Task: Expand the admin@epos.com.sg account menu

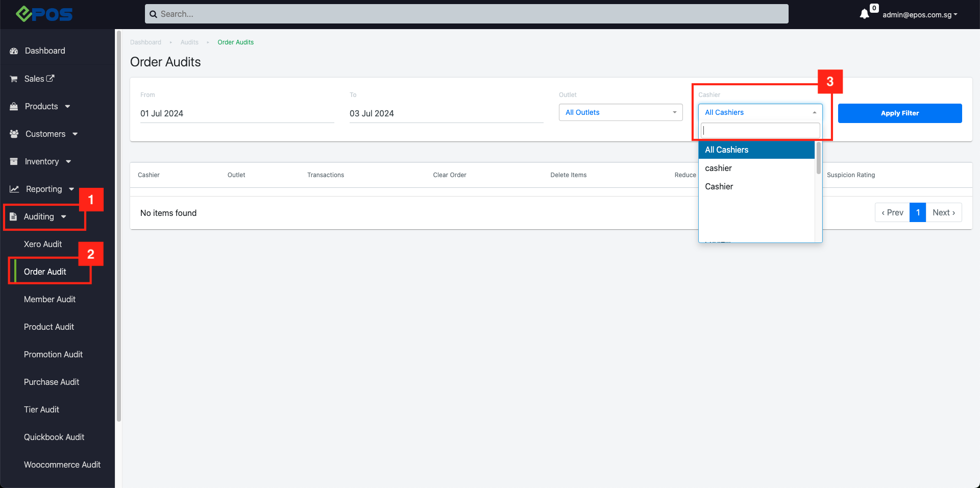Action: (x=919, y=15)
